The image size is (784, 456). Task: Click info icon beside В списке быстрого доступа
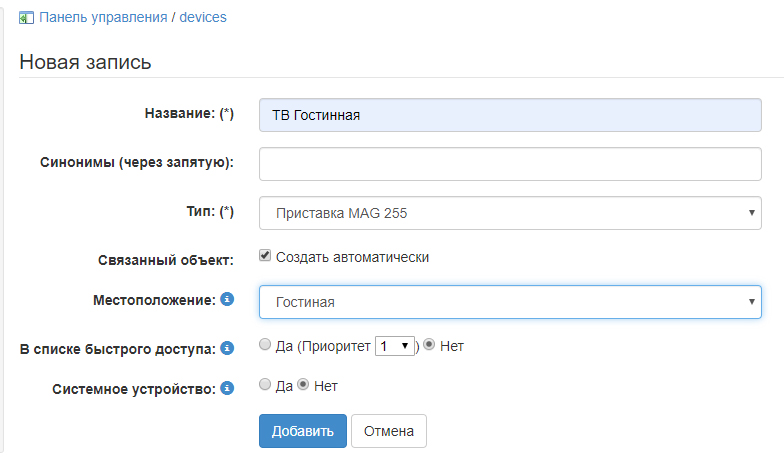click(227, 348)
